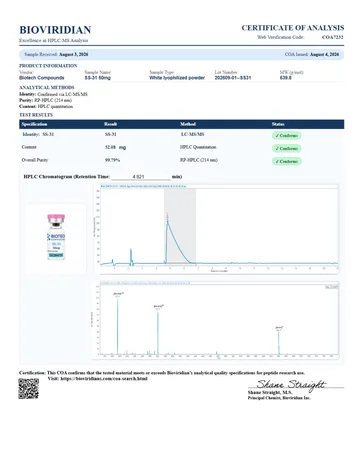Click the Shane Straight handwritten signature

(291, 384)
